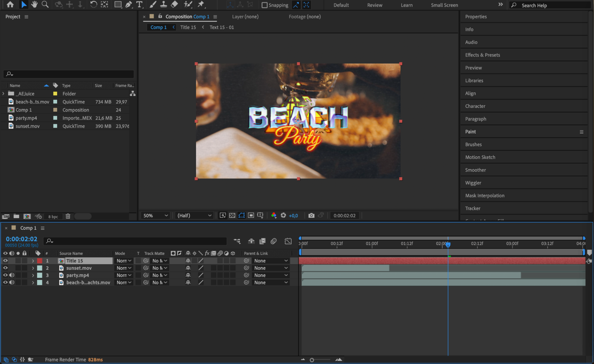Switch to the Review workspace
594x364 pixels.
coord(374,5)
